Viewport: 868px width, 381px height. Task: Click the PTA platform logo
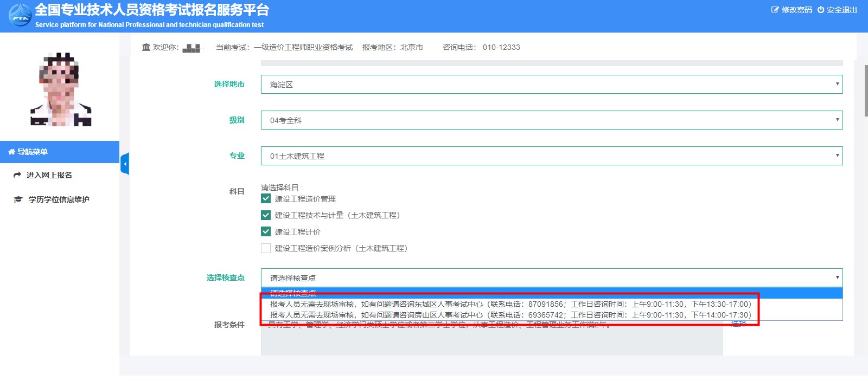coord(20,15)
